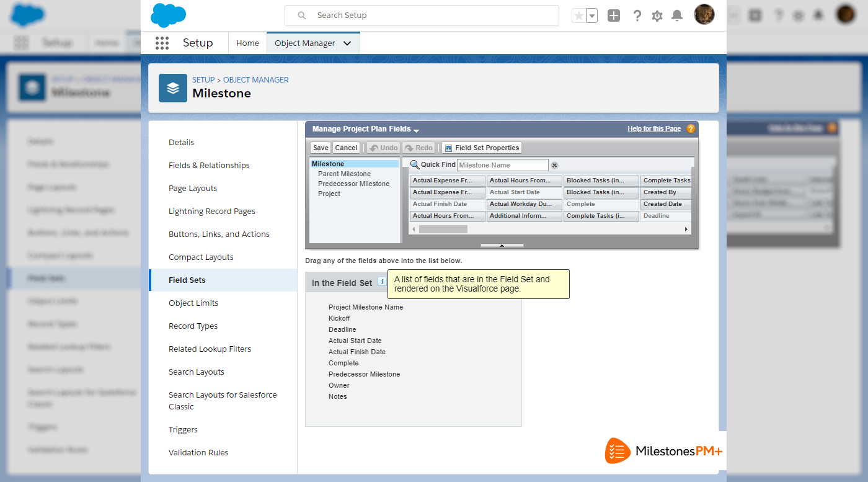Click the info icon next to In the Field Set

pos(381,282)
